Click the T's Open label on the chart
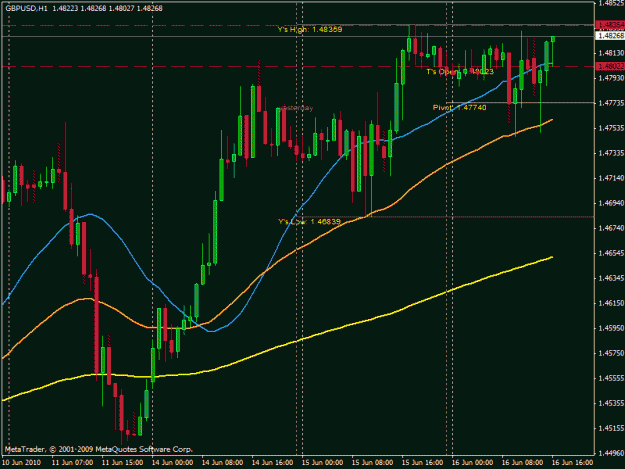 [x=460, y=71]
